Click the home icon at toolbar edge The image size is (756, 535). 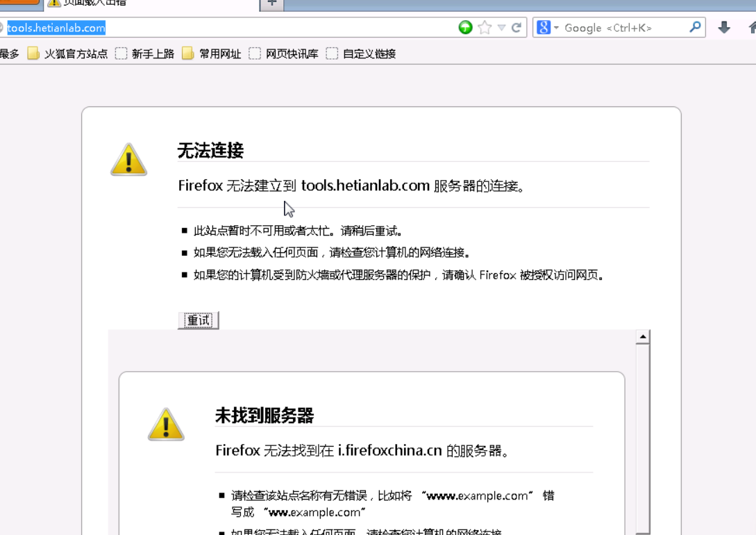coord(752,28)
